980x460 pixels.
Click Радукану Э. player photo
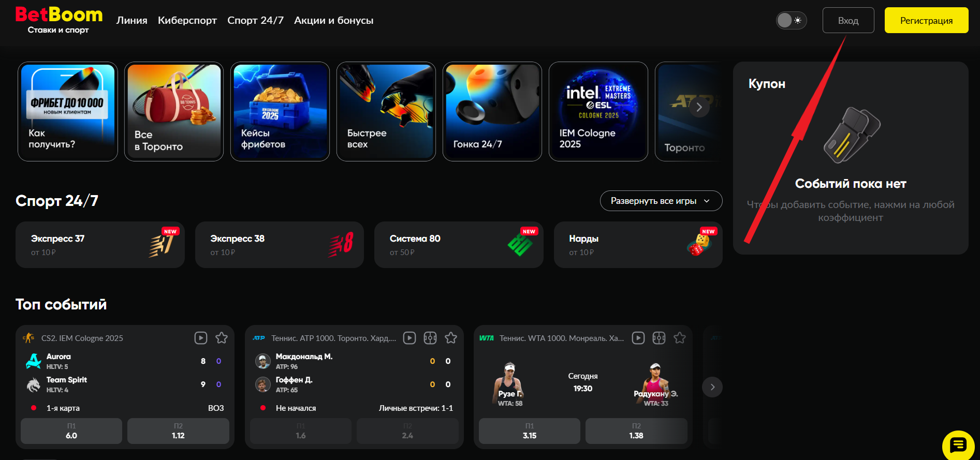tap(656, 383)
